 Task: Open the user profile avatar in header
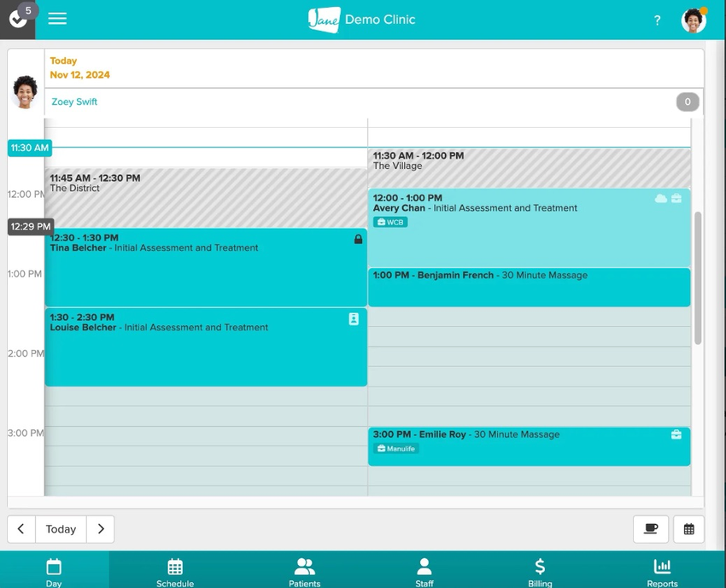(694, 20)
